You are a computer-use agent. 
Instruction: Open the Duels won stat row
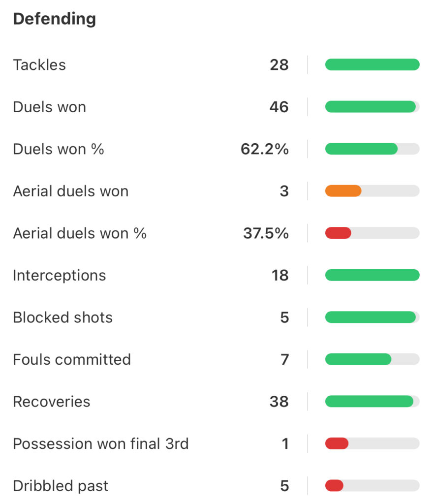(x=49, y=107)
